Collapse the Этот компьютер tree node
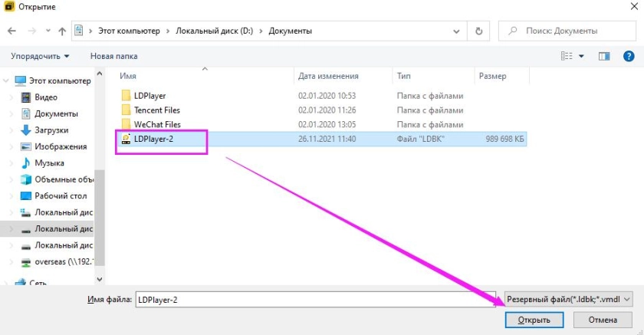The width and height of the screenshot is (644, 335). coord(6,81)
